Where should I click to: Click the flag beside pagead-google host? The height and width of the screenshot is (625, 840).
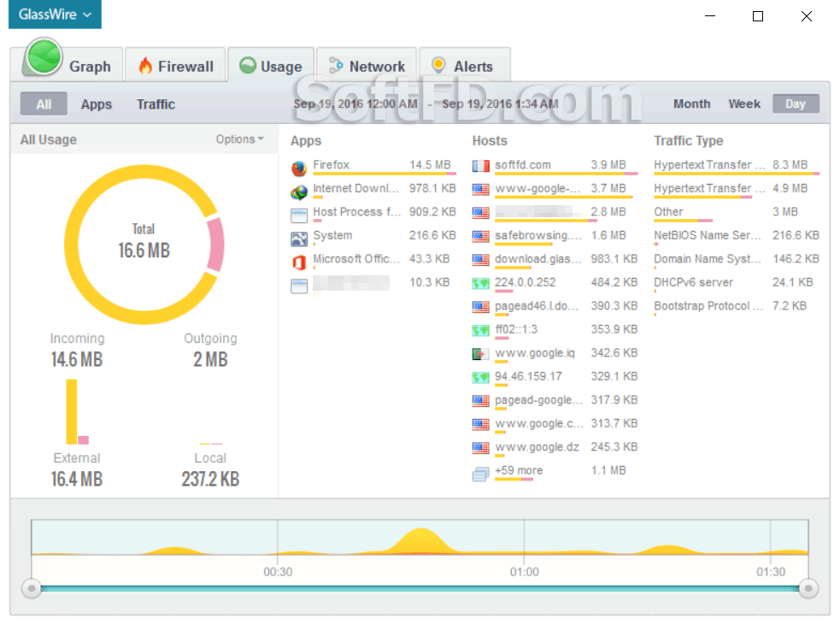point(480,400)
